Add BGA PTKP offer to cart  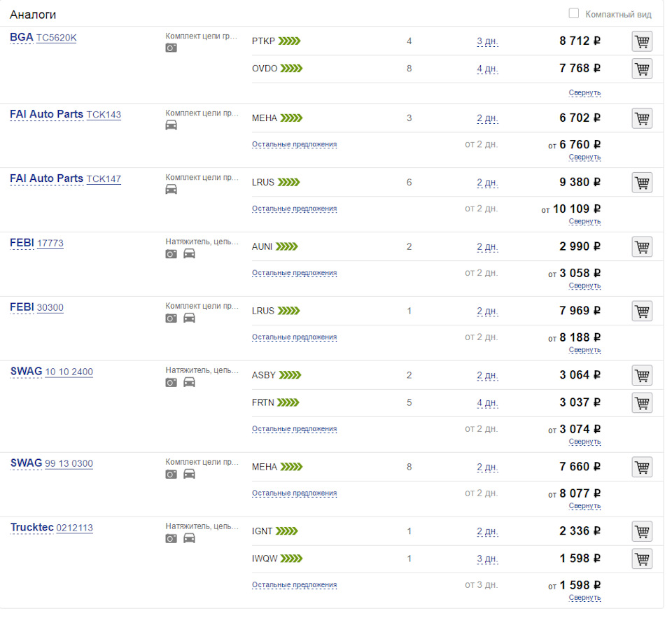point(642,41)
